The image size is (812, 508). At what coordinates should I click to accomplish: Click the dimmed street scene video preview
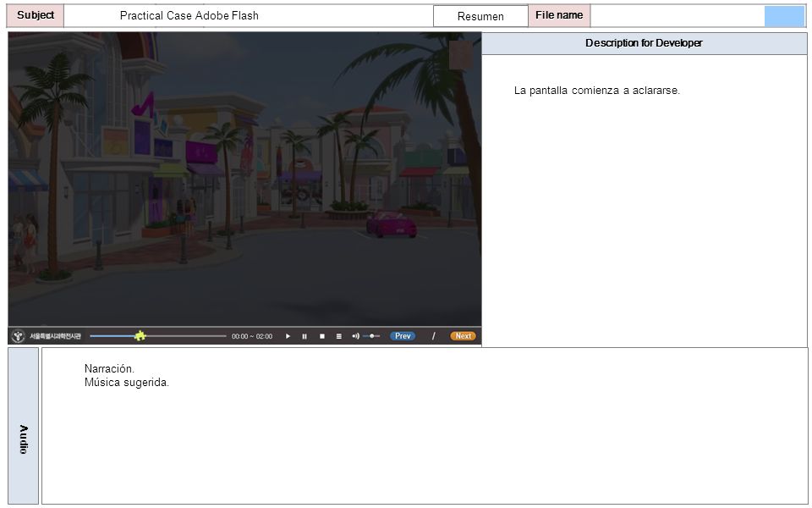[244, 179]
